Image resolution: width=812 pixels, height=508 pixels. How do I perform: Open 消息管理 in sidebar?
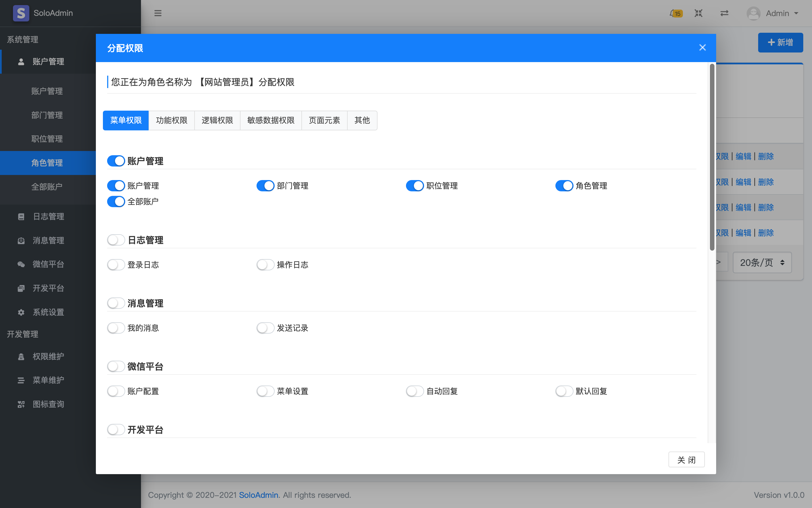click(48, 240)
